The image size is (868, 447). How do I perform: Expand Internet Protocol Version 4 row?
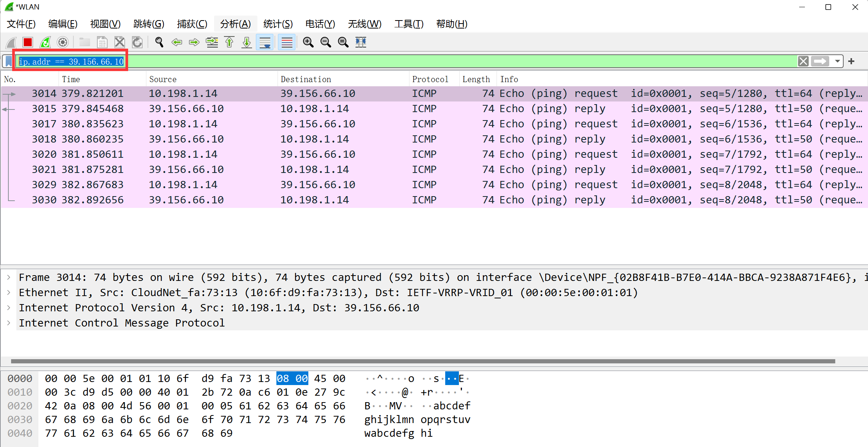(x=9, y=308)
